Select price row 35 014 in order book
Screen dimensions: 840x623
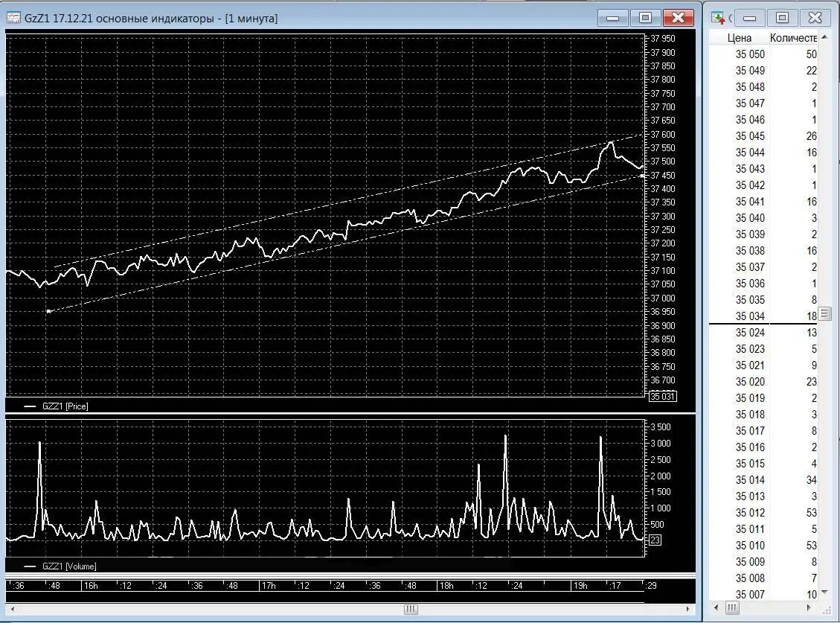[x=750, y=480]
